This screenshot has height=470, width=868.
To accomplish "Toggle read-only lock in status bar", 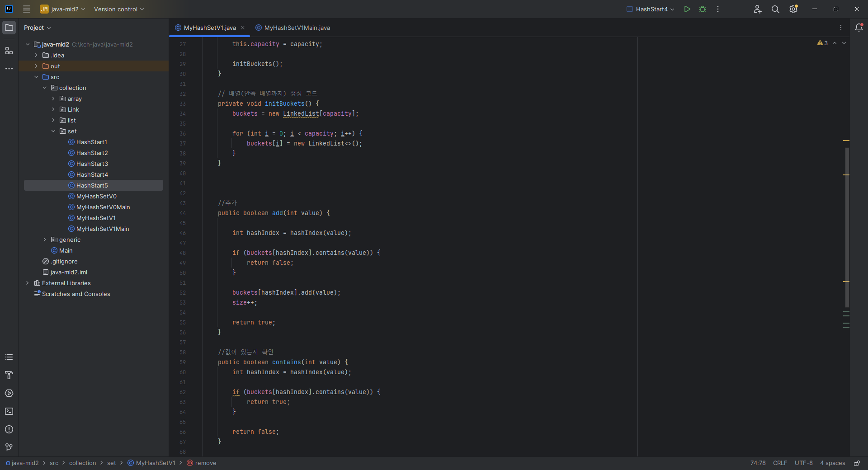I will pyautogui.click(x=857, y=463).
